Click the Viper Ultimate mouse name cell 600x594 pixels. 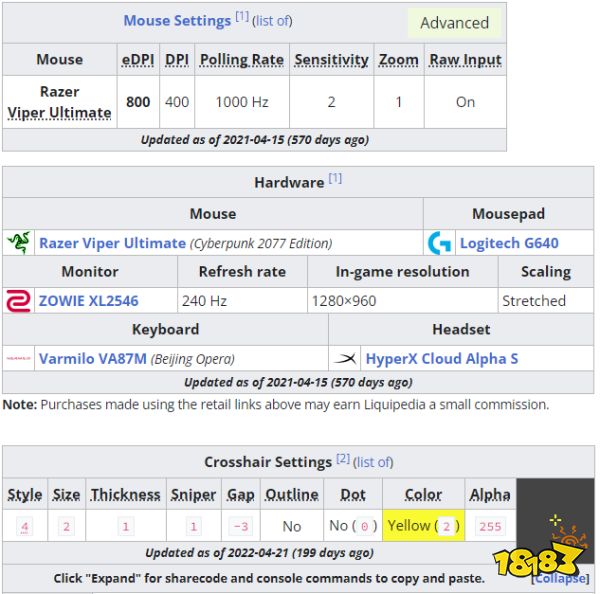[x=60, y=102]
